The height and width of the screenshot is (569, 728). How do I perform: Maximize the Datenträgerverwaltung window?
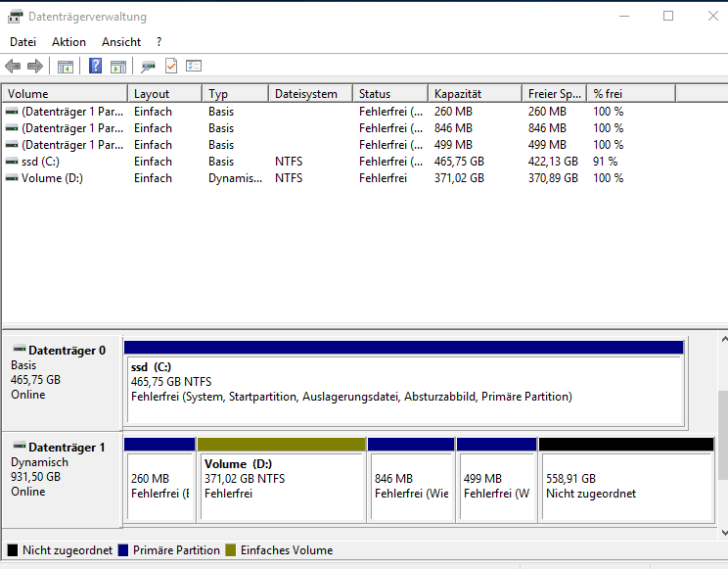pyautogui.click(x=668, y=17)
